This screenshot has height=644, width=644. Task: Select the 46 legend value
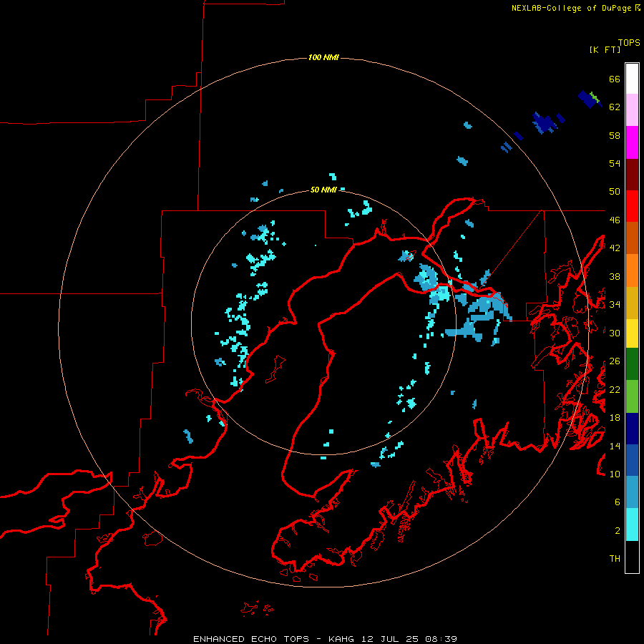coord(615,220)
